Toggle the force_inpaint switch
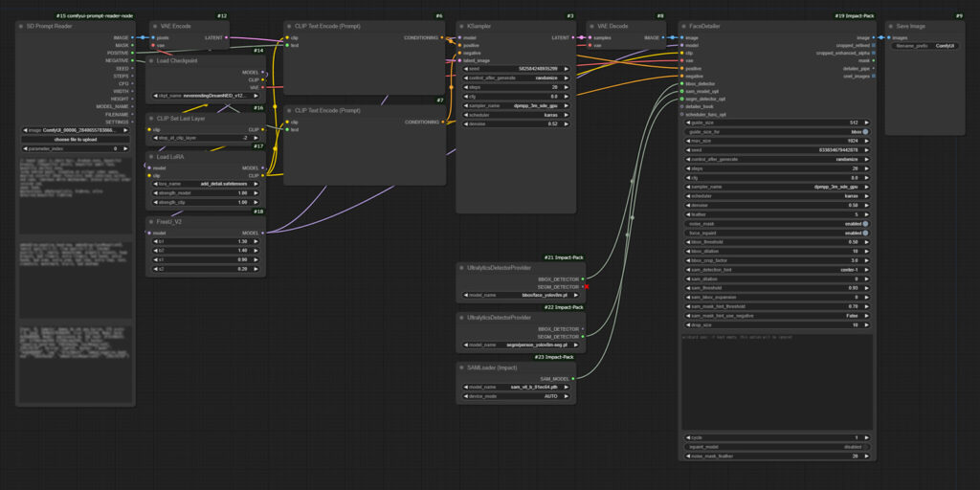This screenshot has height=490, width=980. coord(865,233)
